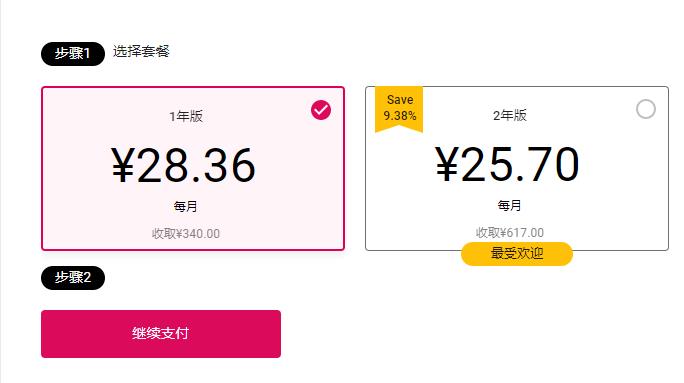
Task: Click the pink checkmark on 1年版 plan
Action: [321, 110]
